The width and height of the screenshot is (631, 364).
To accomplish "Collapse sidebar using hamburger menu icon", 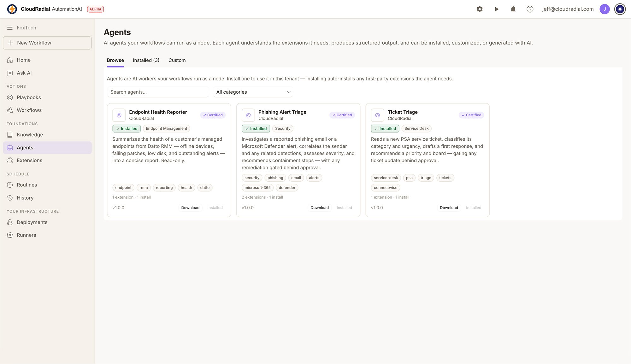I will pyautogui.click(x=10, y=28).
